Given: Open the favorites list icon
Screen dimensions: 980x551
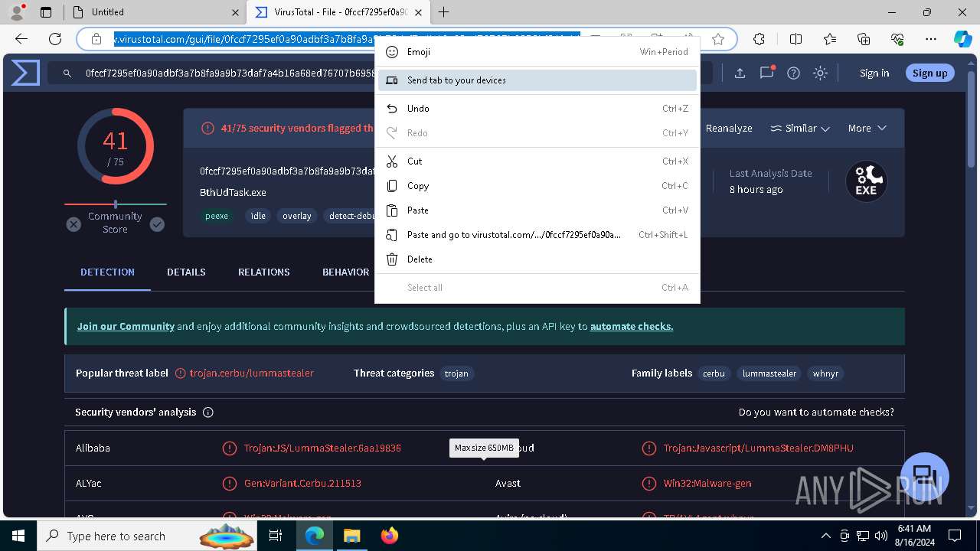Looking at the screenshot, I should click(x=830, y=39).
